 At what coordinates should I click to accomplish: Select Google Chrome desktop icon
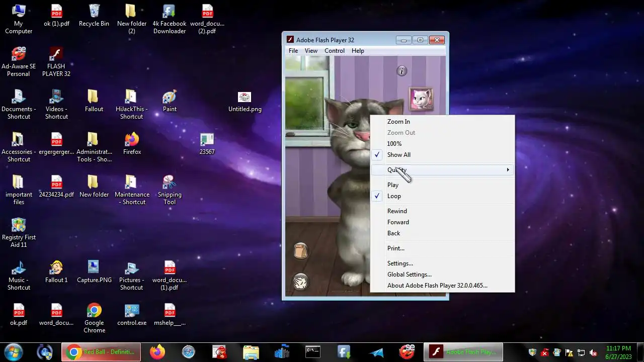[x=94, y=319]
